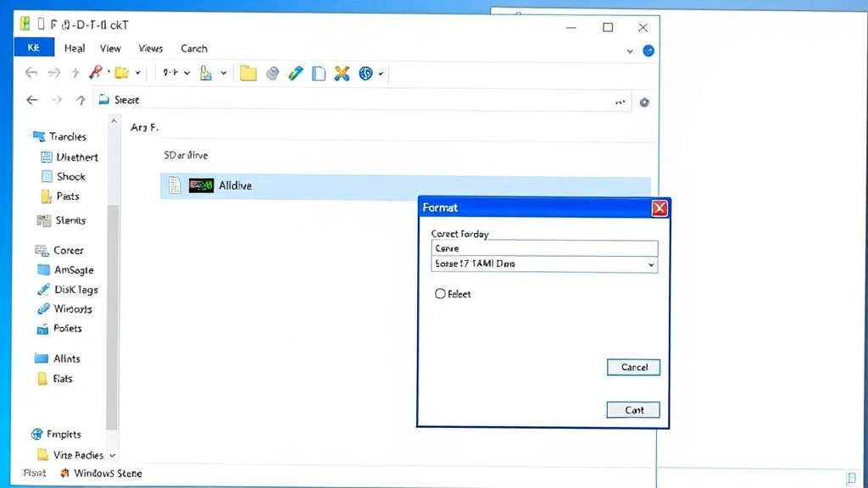Open the settings gear icon beside the address bar
868x488 pixels.
pyautogui.click(x=644, y=100)
